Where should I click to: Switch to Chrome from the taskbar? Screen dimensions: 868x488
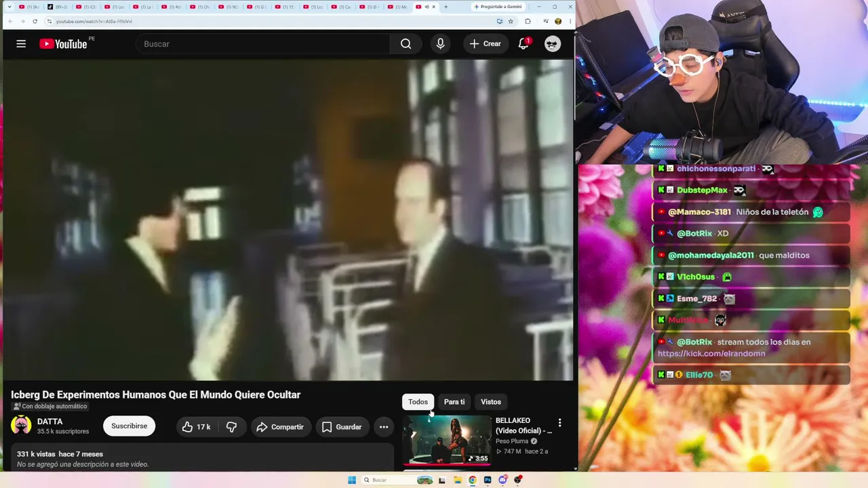pos(473,480)
